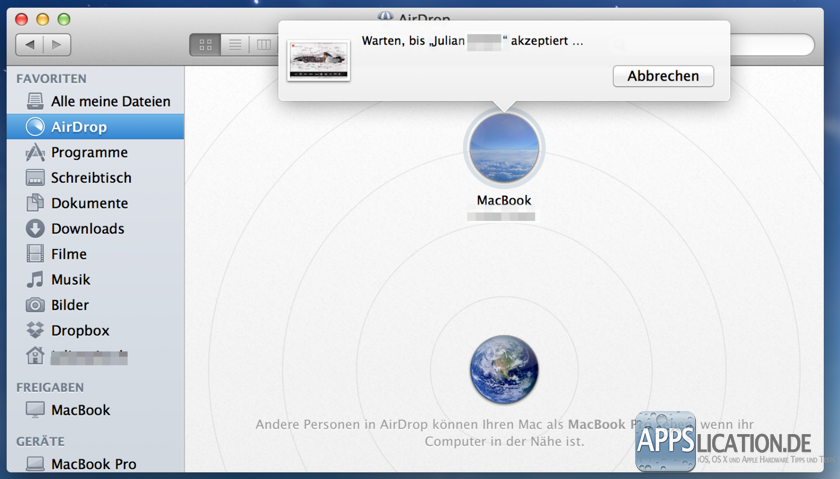Screen dimensions: 840x479
Task: Click the FAVORITEN section header
Action: [x=51, y=79]
